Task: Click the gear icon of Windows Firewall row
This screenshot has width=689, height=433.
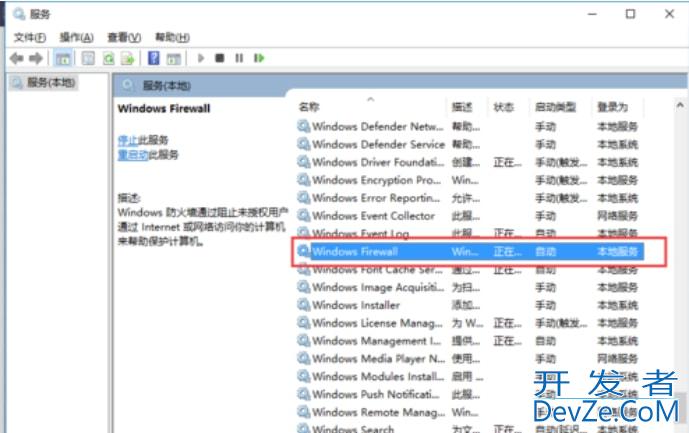Action: (303, 251)
